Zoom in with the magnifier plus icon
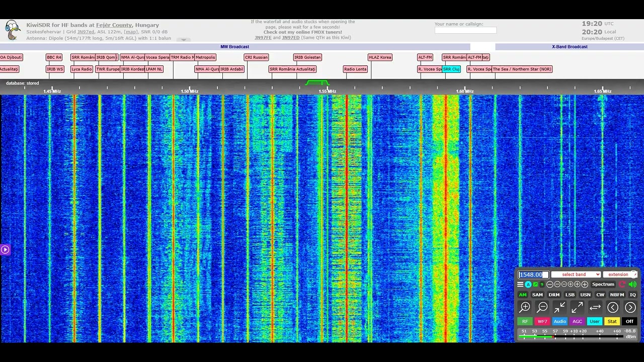The height and width of the screenshot is (362, 644). (x=524, y=307)
